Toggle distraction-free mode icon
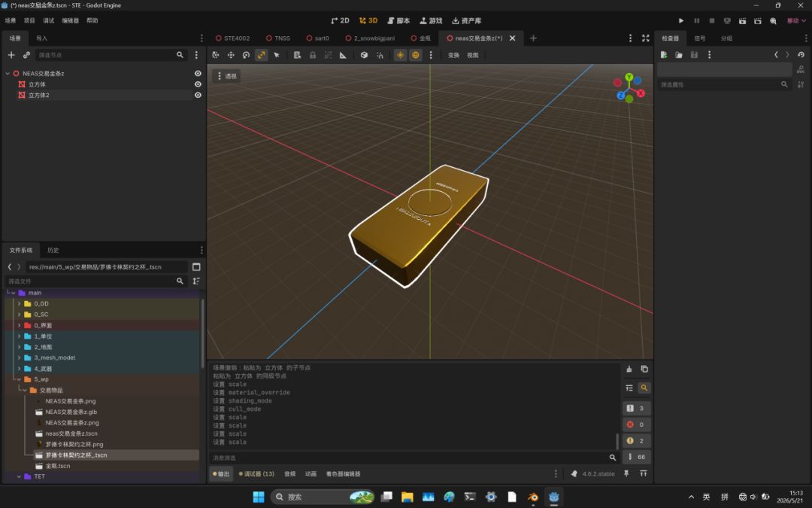 pyautogui.click(x=645, y=38)
